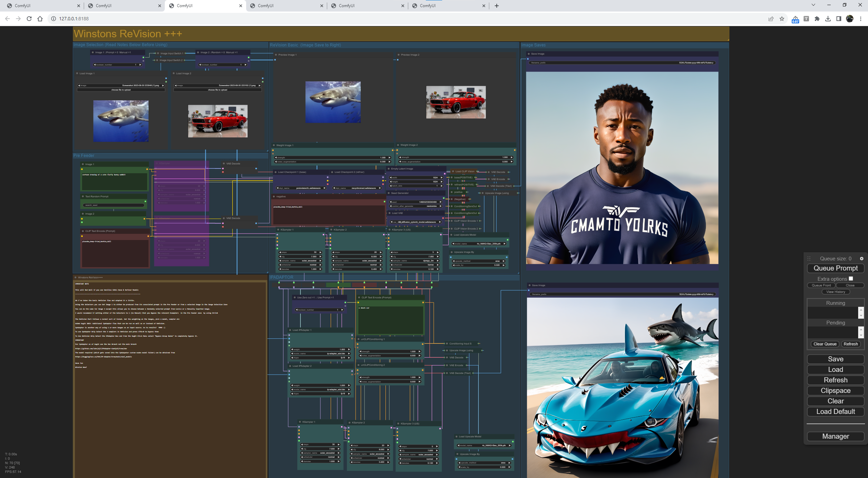Open the gray T extension
The image size is (868, 478).
click(x=806, y=19)
